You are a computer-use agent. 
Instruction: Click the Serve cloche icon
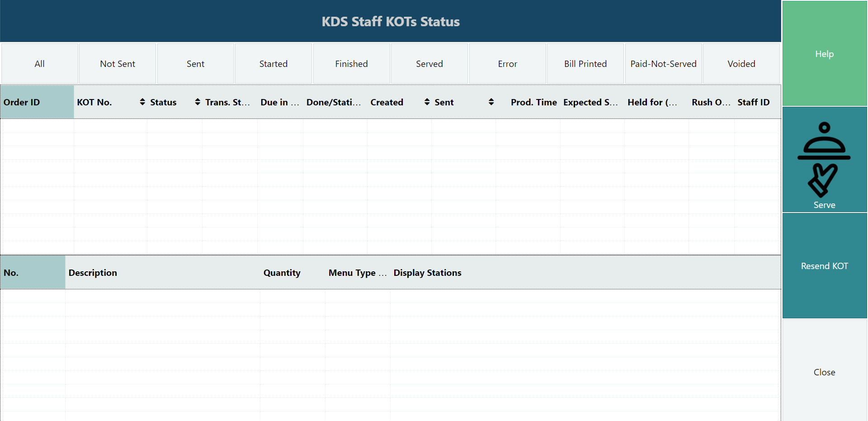coord(824,158)
